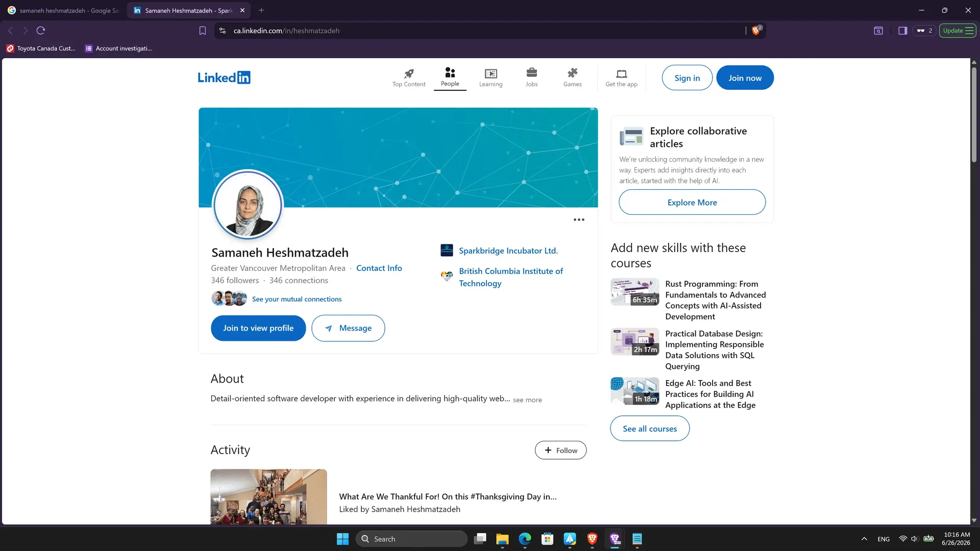Open Microsoft Edge from taskbar
980x551 pixels.
tap(525, 539)
